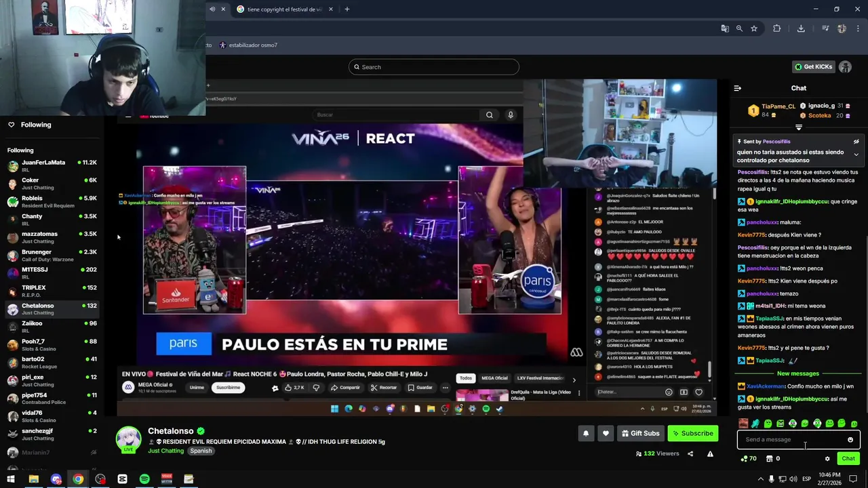
Task: Expand the pinned message chevron
Action: (856, 155)
